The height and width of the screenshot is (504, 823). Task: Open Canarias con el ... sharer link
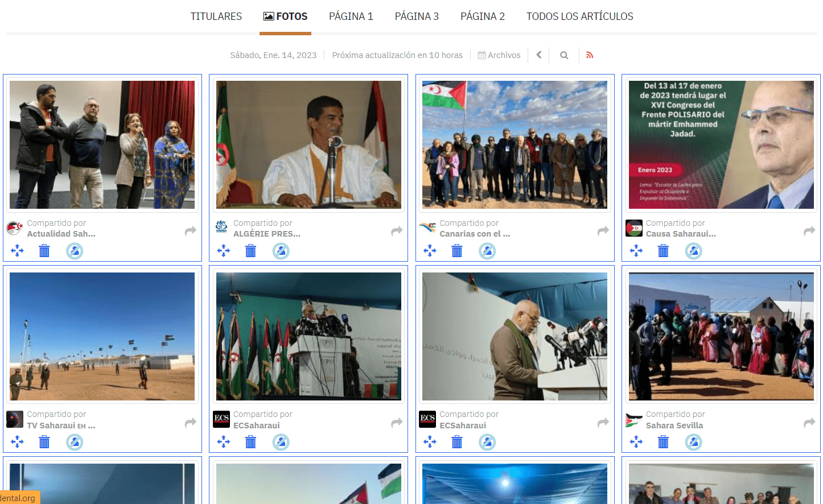tap(475, 234)
